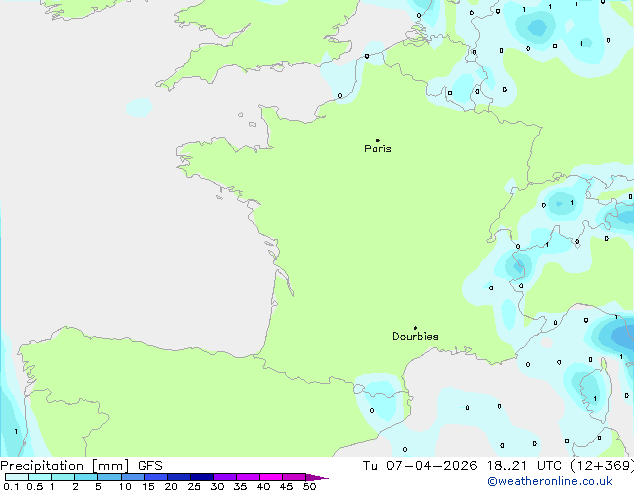Viewport: 634px width, 490px height.
Task: Click the purple over-50 arrow on legend
Action: [x=317, y=477]
